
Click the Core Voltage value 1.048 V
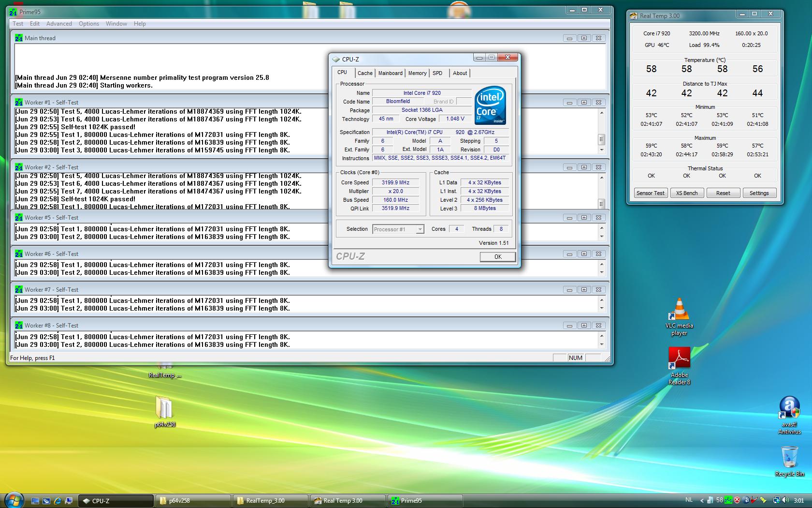(455, 119)
